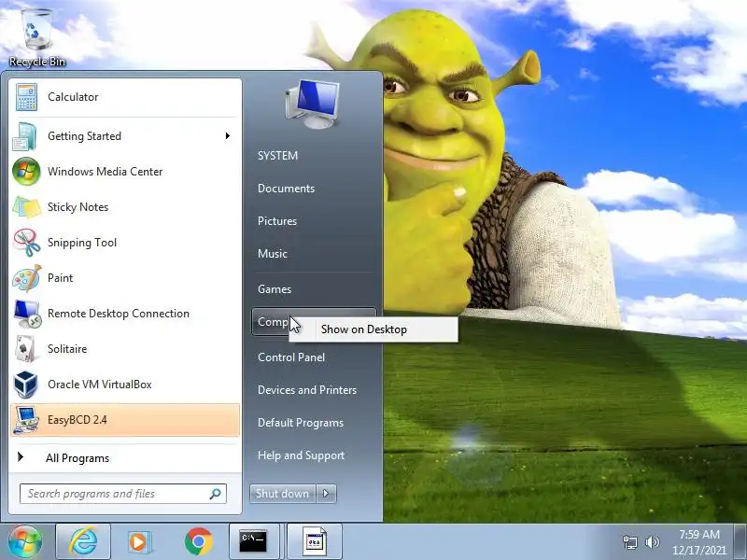Viewport: 747px width, 560px height.
Task: Click the Remote Desktop Connection icon
Action: point(27,314)
